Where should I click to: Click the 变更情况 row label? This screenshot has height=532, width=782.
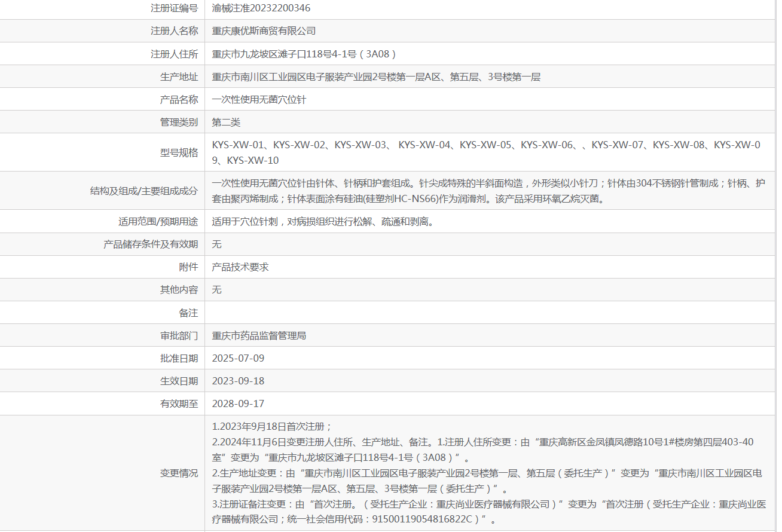pos(179,473)
